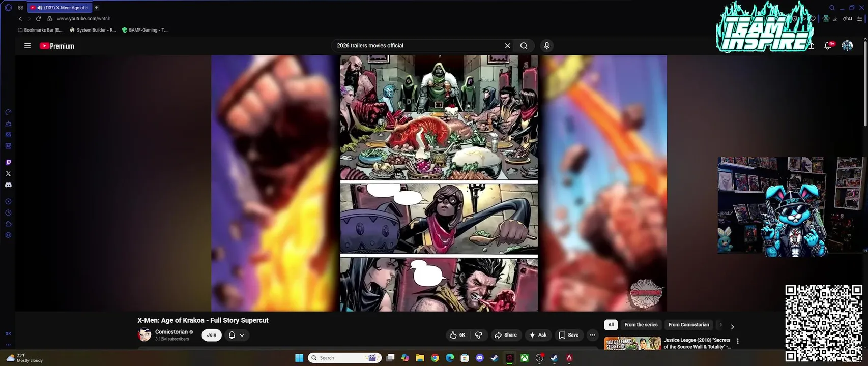Select the From the series chip

coord(641,325)
